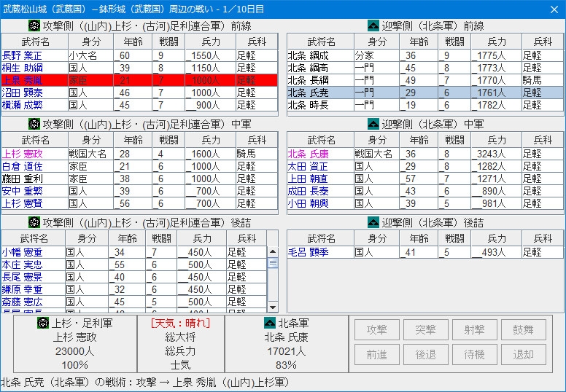Select the red highlighted 上泉 秀胤 row
Viewport: 566px width, 392px height.
[x=139, y=80]
